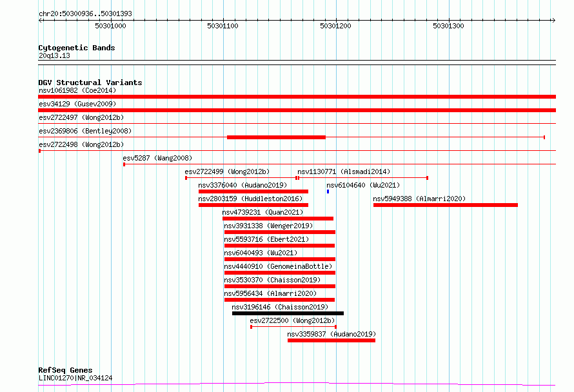Click the thick red segment of esv2369806
574x392 pixels.
point(277,137)
